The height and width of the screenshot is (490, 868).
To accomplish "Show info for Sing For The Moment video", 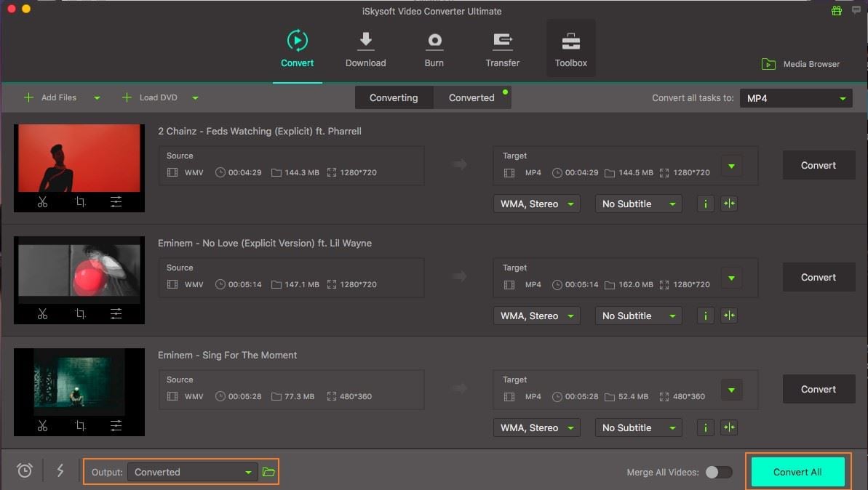I will coord(705,427).
